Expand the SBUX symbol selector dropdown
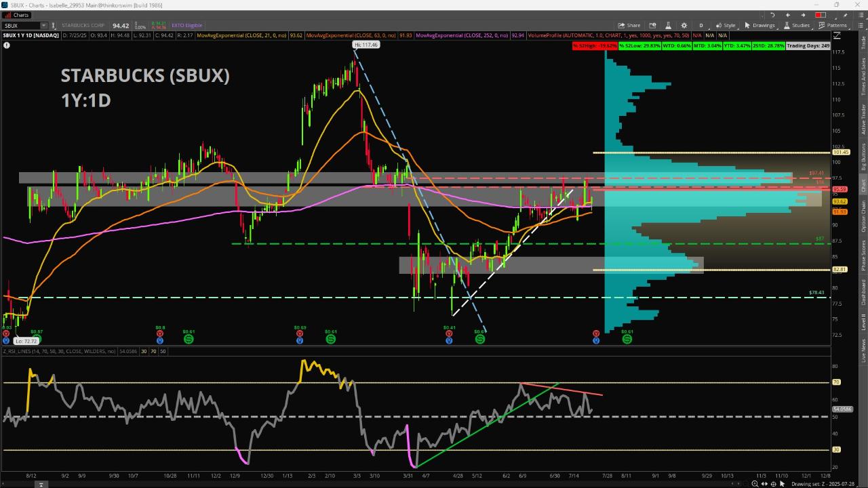Viewport: 868px width, 488px height. point(43,26)
